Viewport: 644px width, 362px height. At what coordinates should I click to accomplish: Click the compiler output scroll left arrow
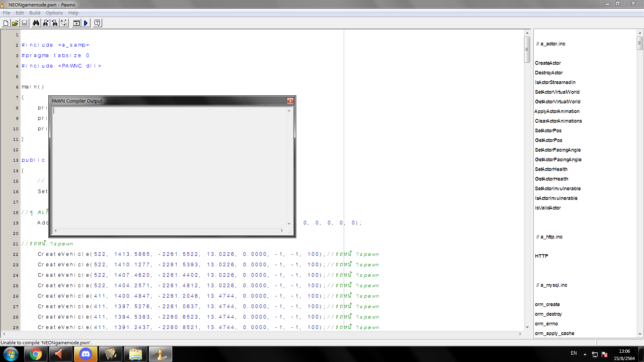pyautogui.click(x=56, y=230)
